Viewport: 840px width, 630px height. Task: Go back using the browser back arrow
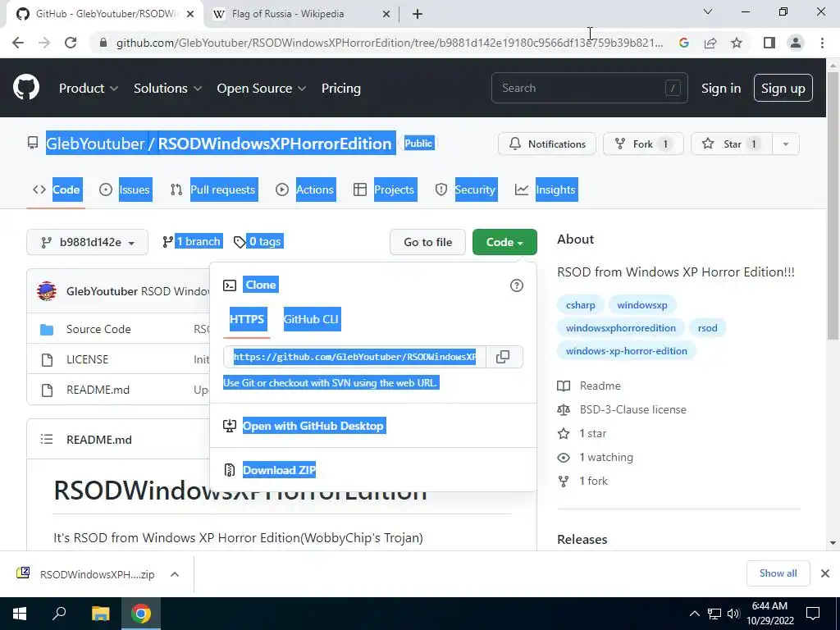[x=18, y=43]
